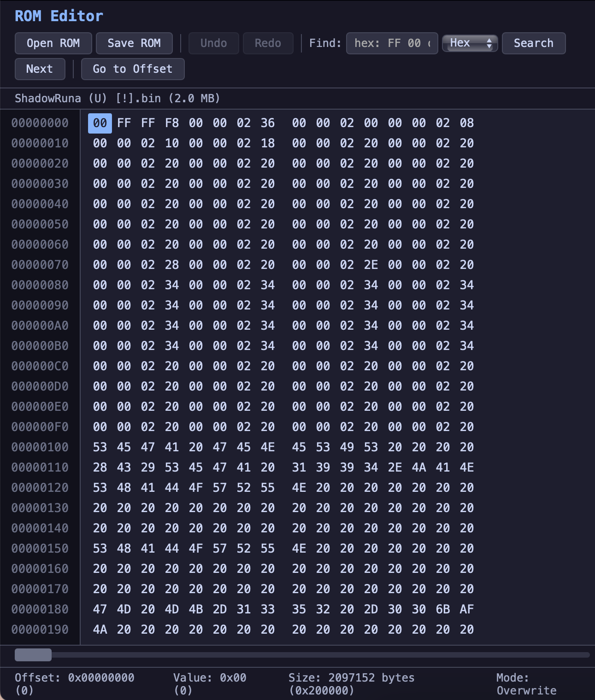Click the Redo button
The image size is (595, 700).
268,43
